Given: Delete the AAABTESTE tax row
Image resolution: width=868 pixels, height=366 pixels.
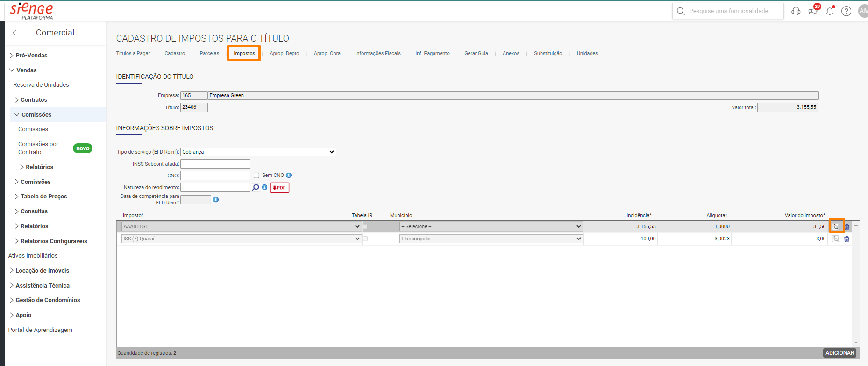Looking at the screenshot, I should [x=847, y=227].
